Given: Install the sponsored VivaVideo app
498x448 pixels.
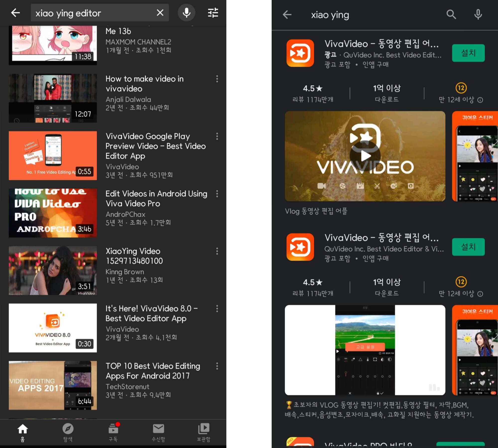Looking at the screenshot, I should coord(468,53).
